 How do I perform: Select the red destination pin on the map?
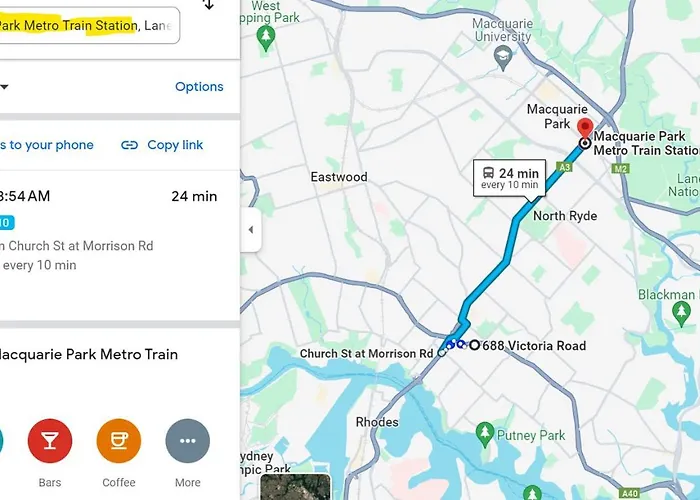(x=585, y=129)
